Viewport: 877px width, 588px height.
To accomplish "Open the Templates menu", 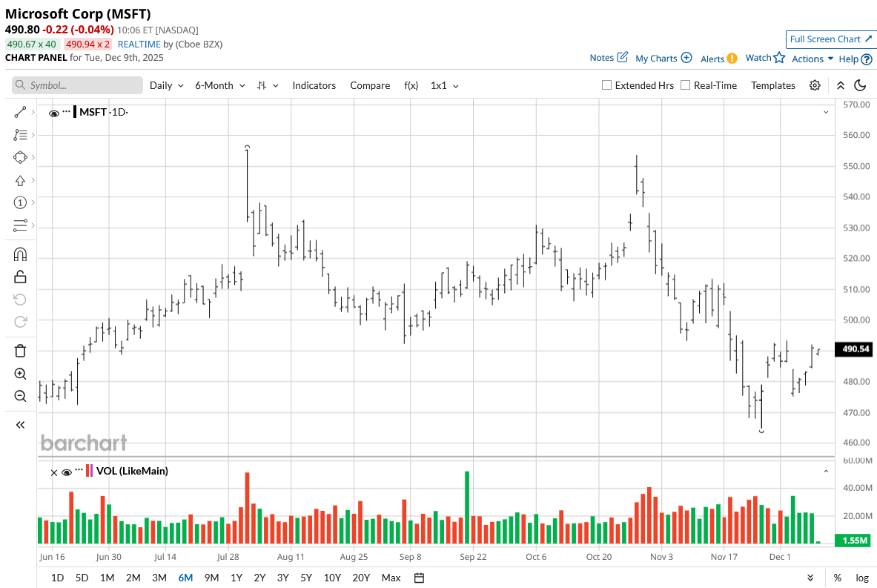I will pyautogui.click(x=773, y=85).
